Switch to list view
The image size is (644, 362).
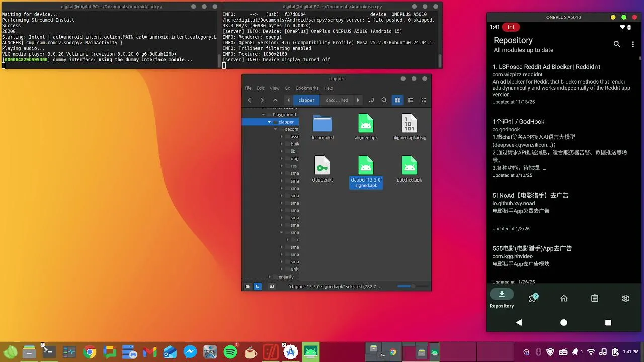411,100
